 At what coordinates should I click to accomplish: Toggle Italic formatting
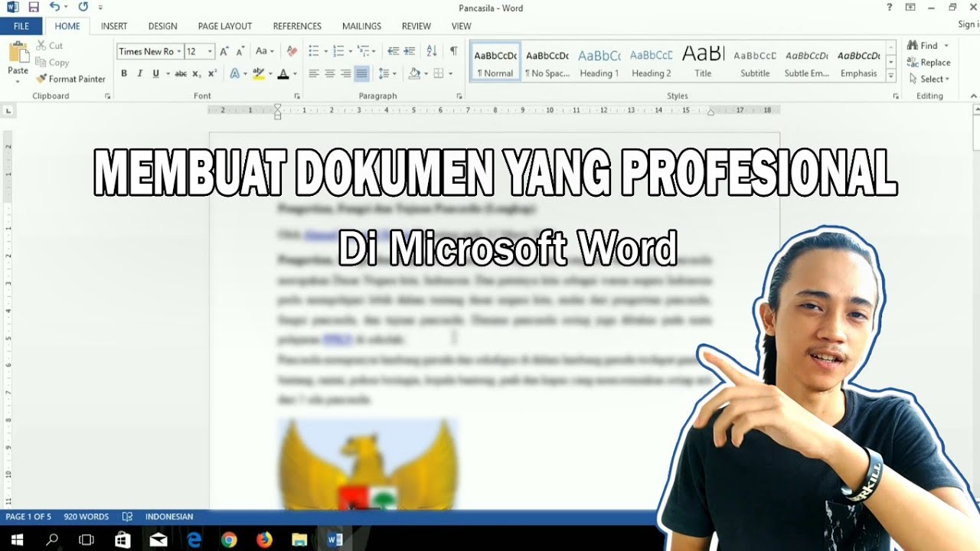(x=139, y=73)
